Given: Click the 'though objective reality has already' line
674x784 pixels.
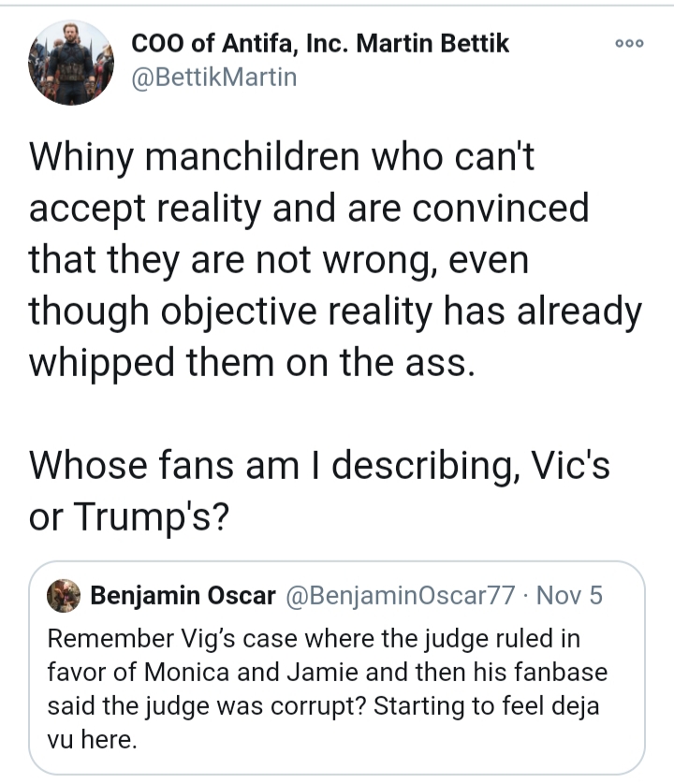Looking at the screenshot, I should 335,311.
